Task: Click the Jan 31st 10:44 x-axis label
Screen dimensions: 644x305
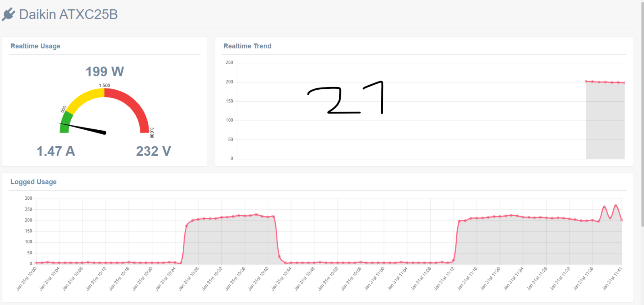Action: click(x=281, y=278)
